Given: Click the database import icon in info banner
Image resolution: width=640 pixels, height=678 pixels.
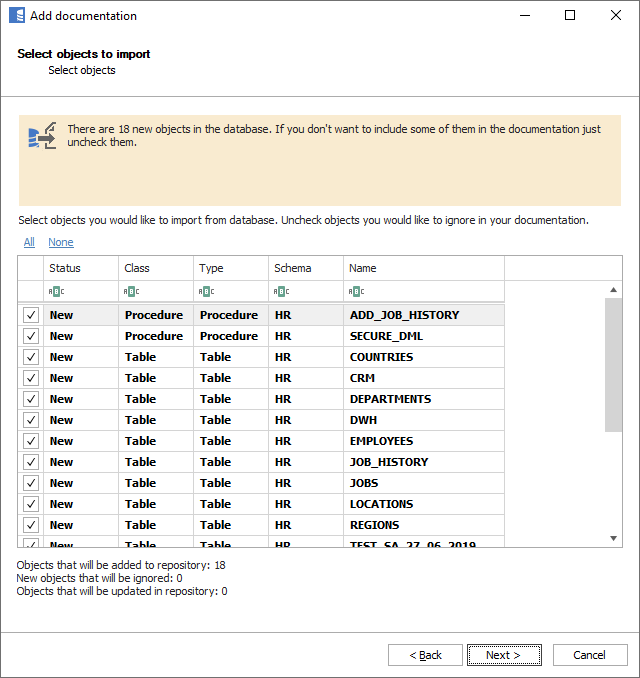Looking at the screenshot, I should [x=42, y=137].
